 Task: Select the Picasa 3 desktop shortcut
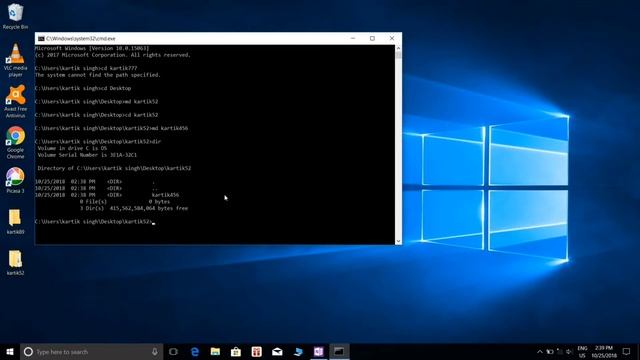16,180
